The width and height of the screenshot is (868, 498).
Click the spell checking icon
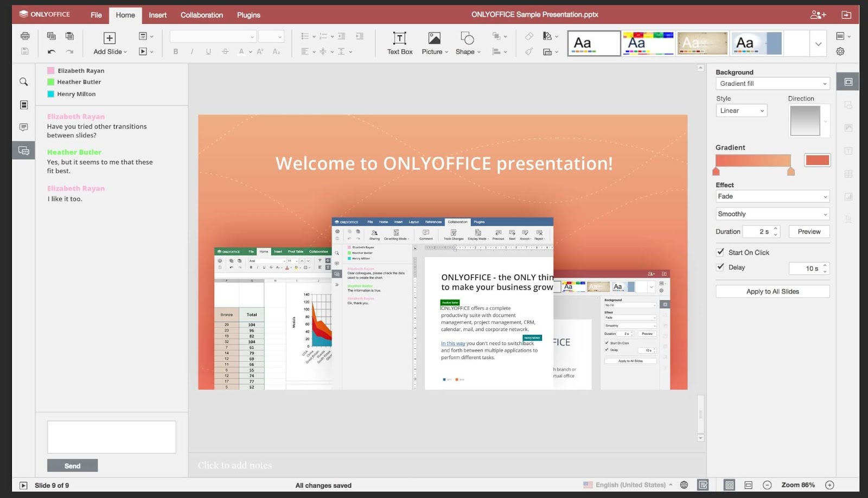click(x=703, y=485)
